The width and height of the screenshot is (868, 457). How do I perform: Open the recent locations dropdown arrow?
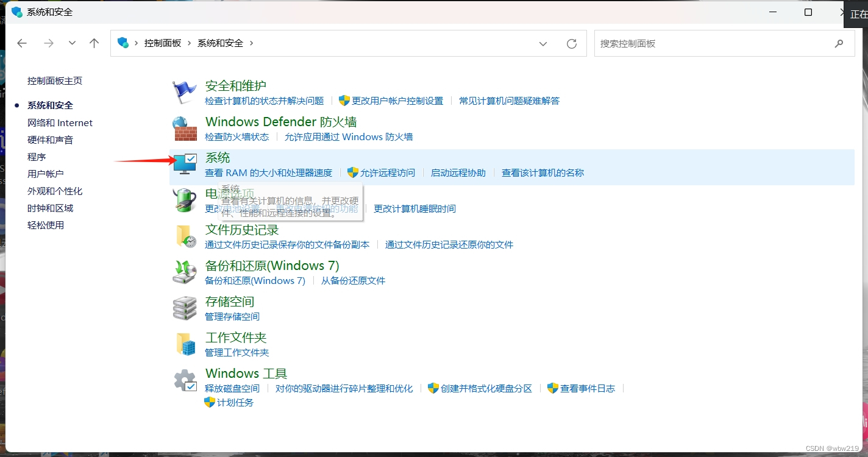(72, 43)
